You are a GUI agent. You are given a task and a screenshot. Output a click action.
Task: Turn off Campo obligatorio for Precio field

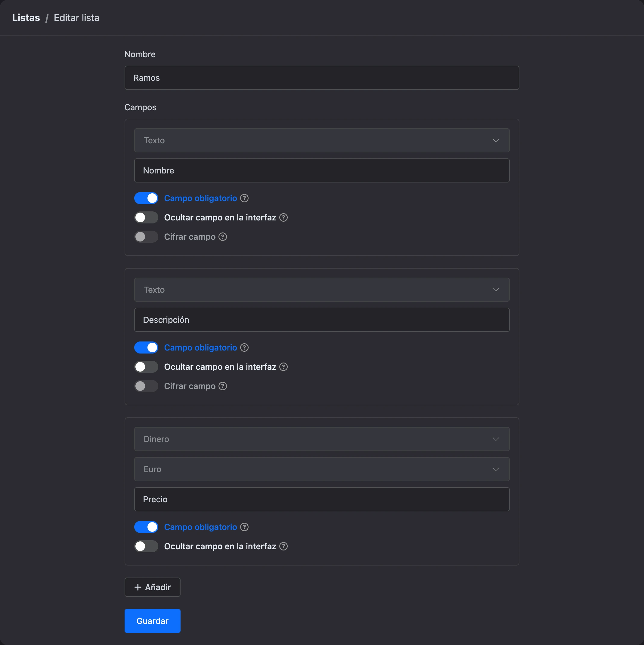click(146, 528)
